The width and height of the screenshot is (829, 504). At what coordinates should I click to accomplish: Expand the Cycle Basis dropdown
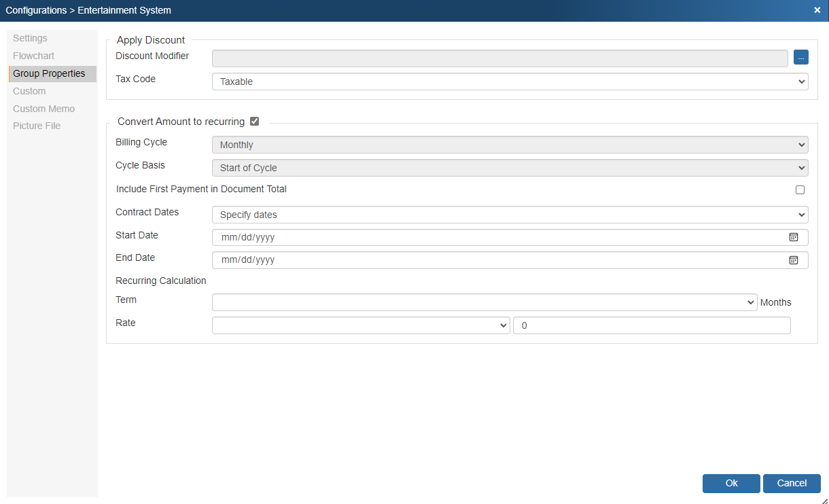tap(510, 168)
